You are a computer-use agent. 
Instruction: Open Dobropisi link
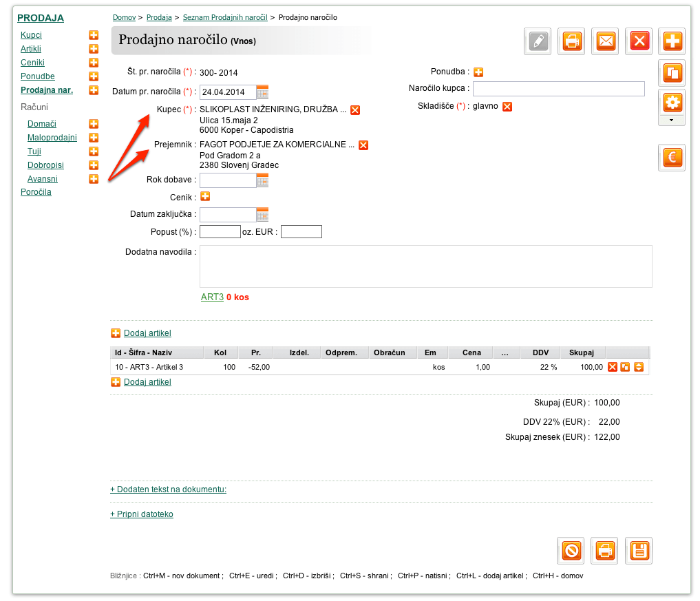pos(45,165)
